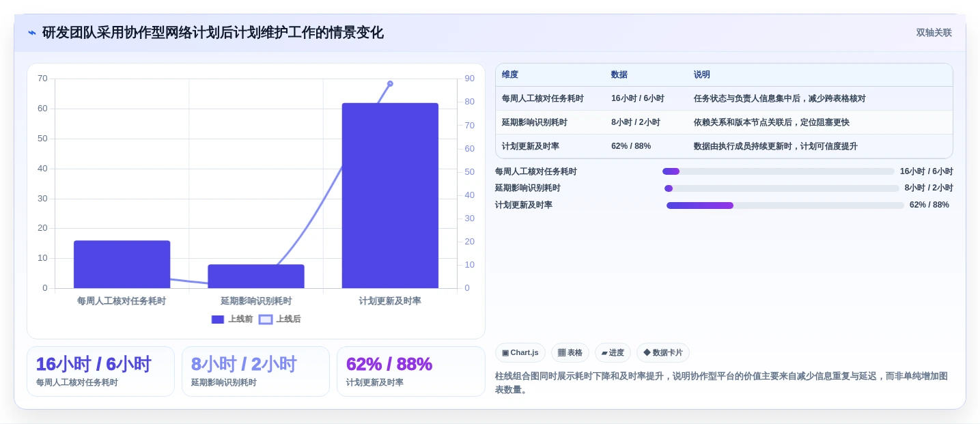Click the summary paragraph starting 柱线组合图
This screenshot has width=980, height=424.
[721, 383]
